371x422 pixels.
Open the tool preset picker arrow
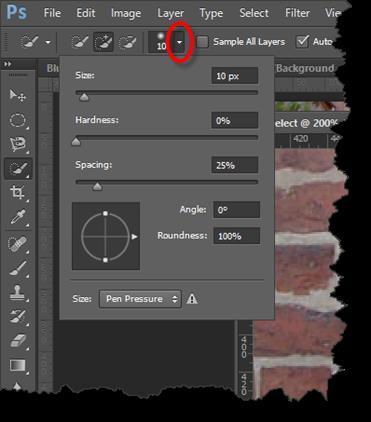[48, 42]
